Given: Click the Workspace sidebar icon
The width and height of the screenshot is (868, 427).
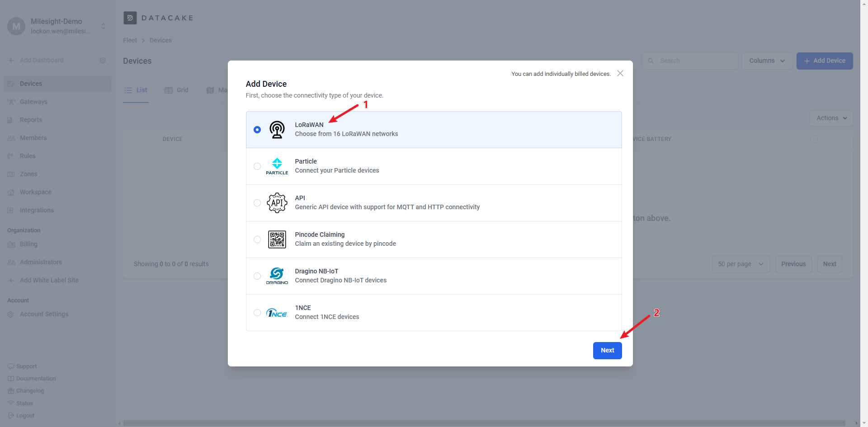Looking at the screenshot, I should (x=11, y=192).
